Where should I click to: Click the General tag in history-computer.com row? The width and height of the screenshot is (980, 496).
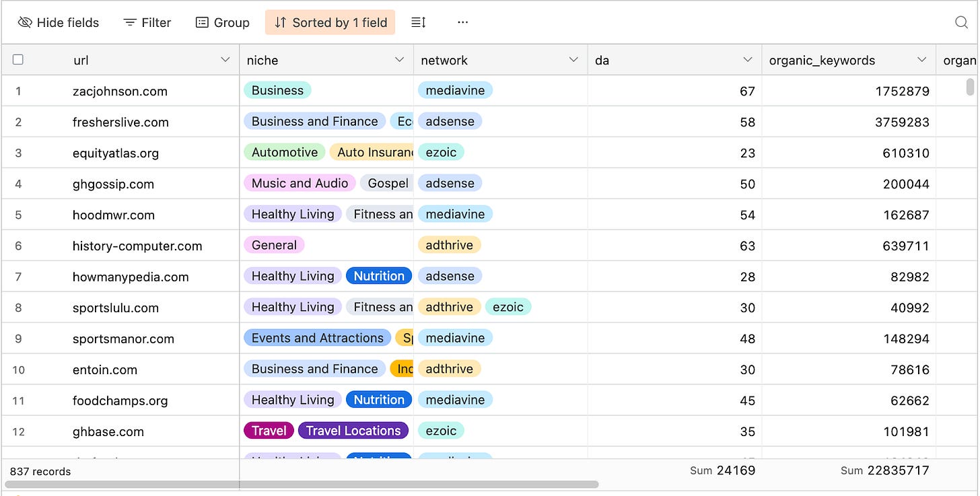pos(274,245)
